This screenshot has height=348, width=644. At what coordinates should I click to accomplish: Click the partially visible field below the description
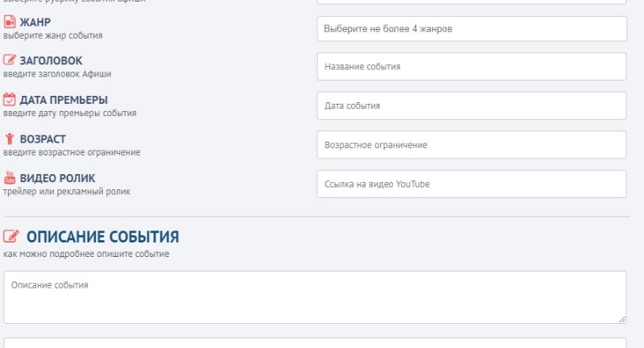(314, 343)
